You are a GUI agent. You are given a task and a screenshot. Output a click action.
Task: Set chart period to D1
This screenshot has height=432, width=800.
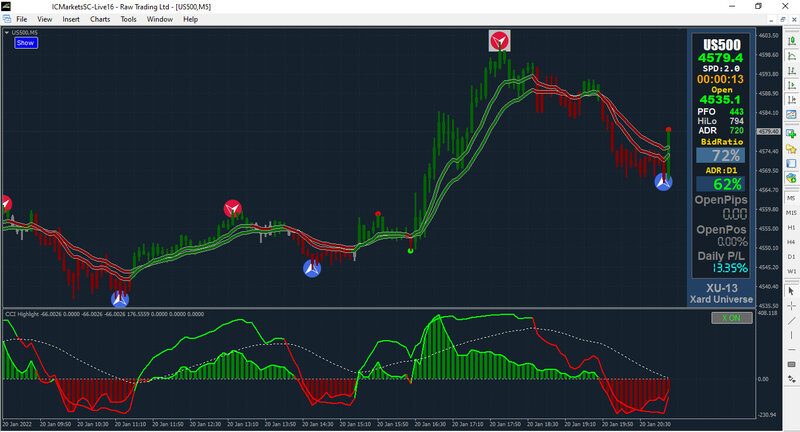point(791,257)
